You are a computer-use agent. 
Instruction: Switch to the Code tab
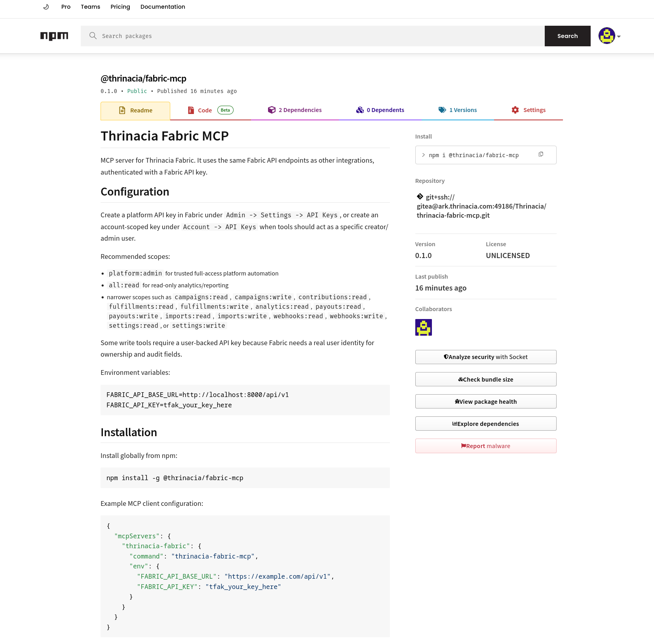pyautogui.click(x=210, y=110)
